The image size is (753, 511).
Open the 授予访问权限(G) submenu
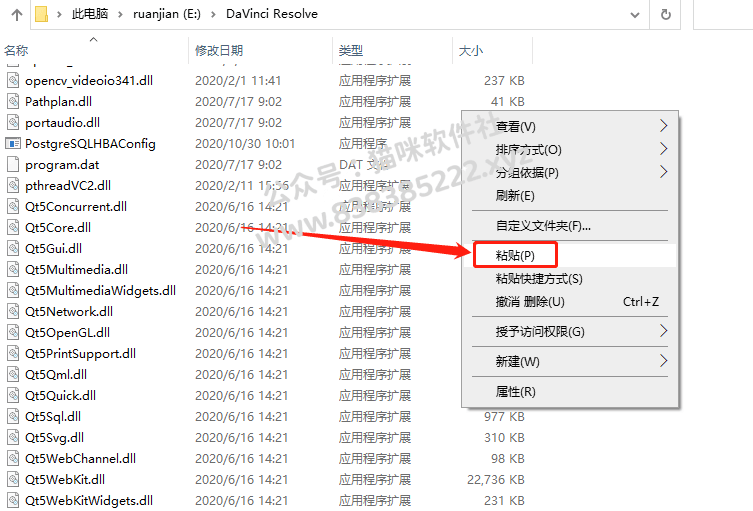(x=570, y=331)
